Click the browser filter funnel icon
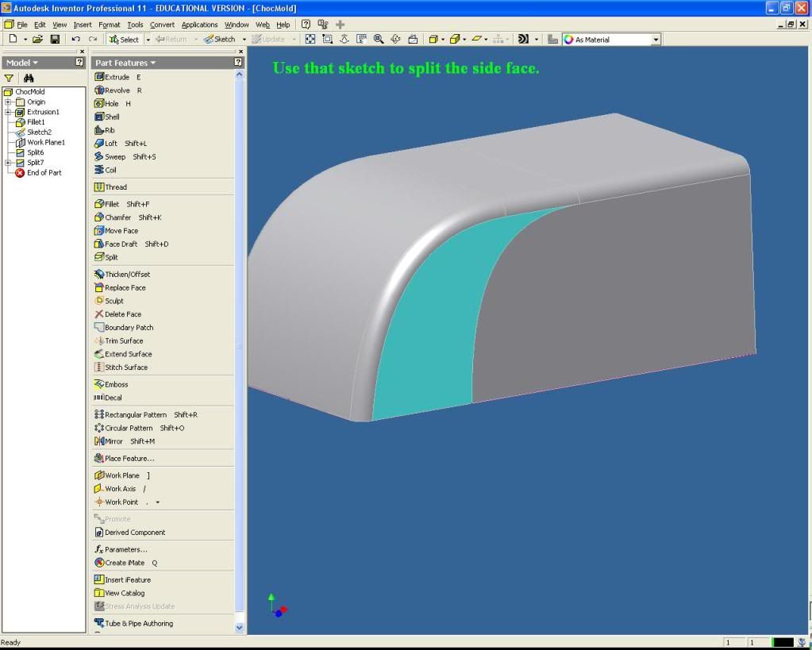This screenshot has height=650, width=812. [x=10, y=78]
